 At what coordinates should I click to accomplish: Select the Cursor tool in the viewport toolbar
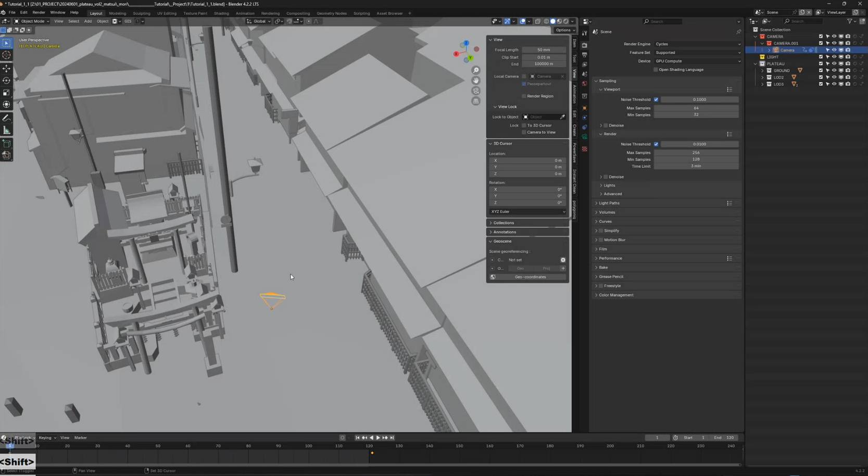(x=6, y=55)
